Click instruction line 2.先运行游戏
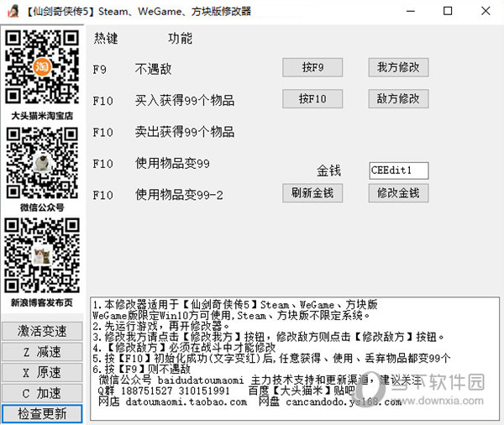The image size is (504, 425). 161,326
